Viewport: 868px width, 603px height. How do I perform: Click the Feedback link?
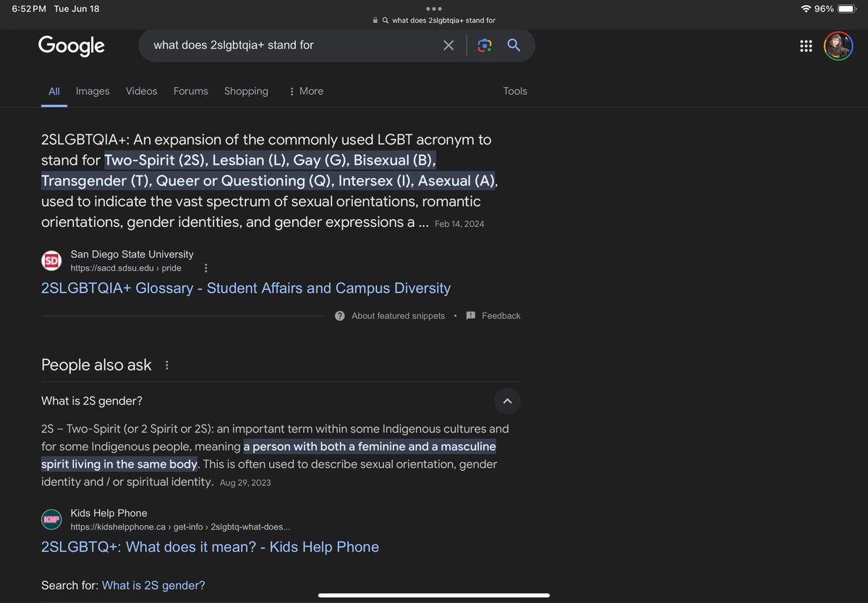[501, 316]
